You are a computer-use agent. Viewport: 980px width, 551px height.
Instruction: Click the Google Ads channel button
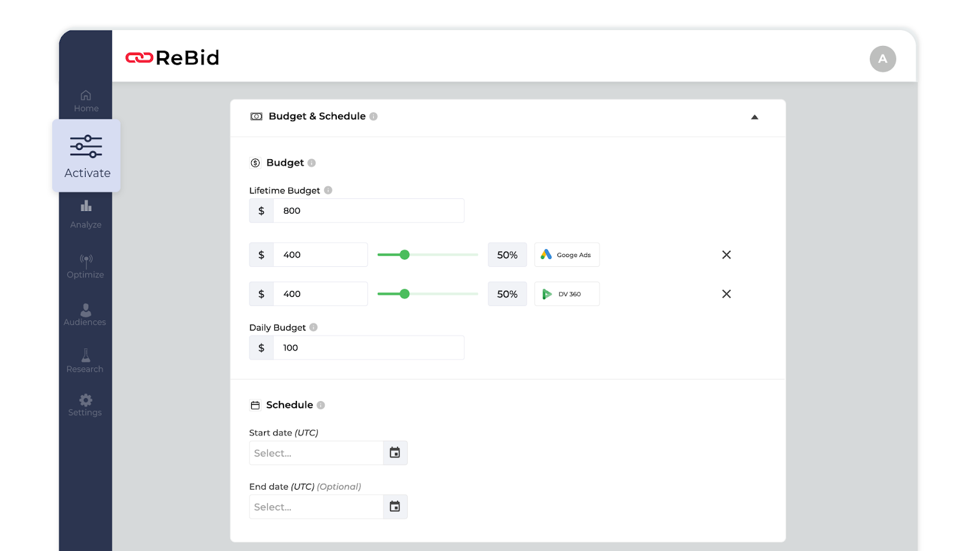(567, 255)
